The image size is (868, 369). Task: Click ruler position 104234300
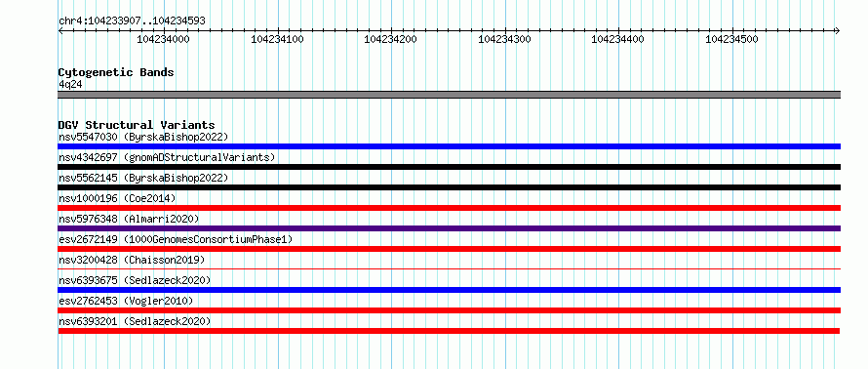point(505,39)
